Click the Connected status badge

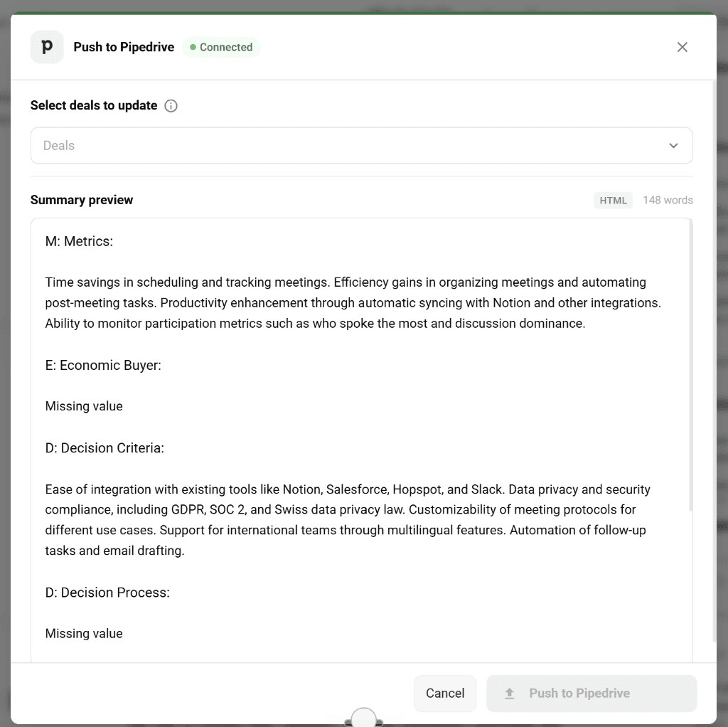pyautogui.click(x=221, y=48)
